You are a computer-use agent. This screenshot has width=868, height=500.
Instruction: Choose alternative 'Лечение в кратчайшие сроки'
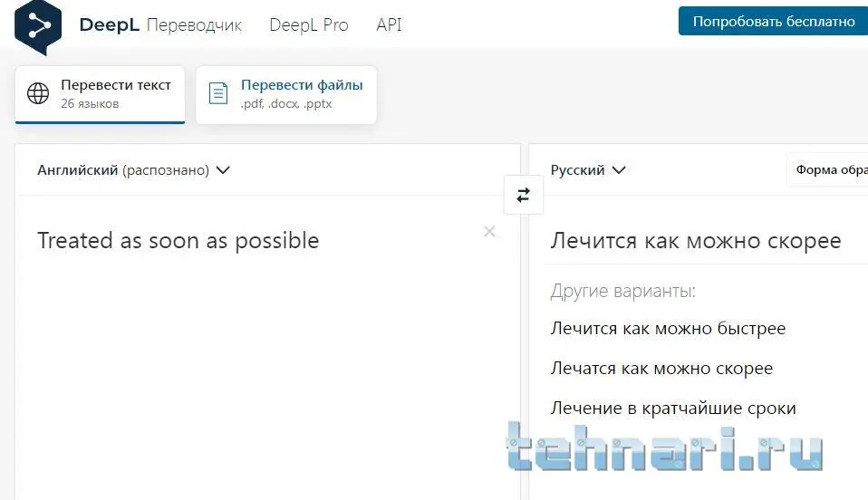673,409
